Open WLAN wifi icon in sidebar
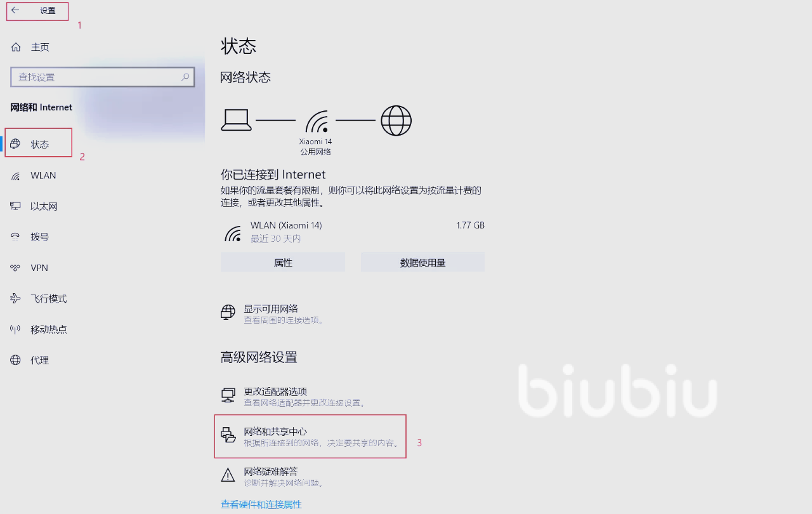The height and width of the screenshot is (514, 812). click(16, 176)
